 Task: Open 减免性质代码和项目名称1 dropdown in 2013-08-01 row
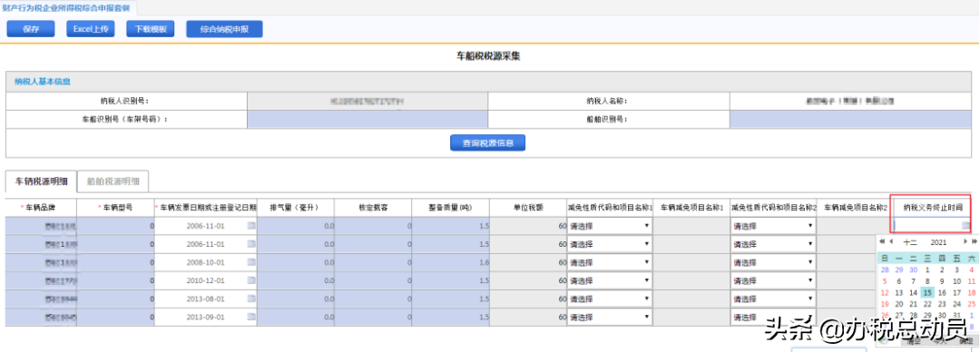point(610,299)
